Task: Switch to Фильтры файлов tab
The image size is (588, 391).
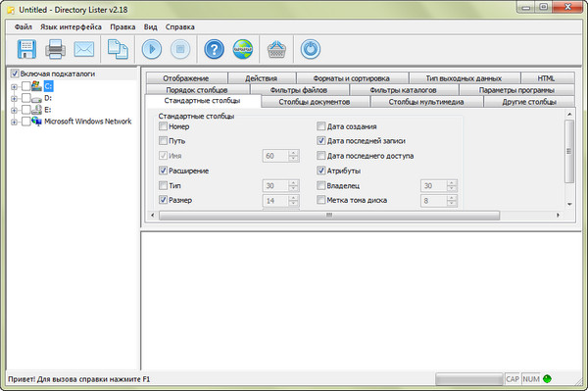Action: click(x=299, y=90)
